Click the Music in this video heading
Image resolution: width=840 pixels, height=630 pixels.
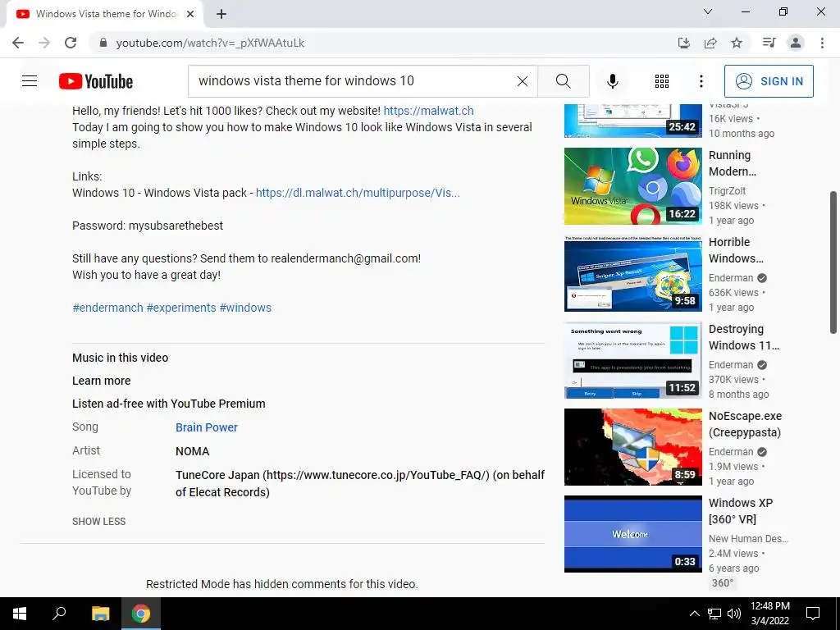pos(120,358)
